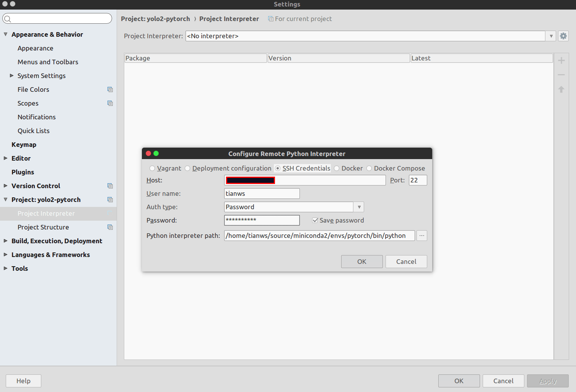The height and width of the screenshot is (392, 576).
Task: Uncheck the Save password checkbox
Action: 315,220
